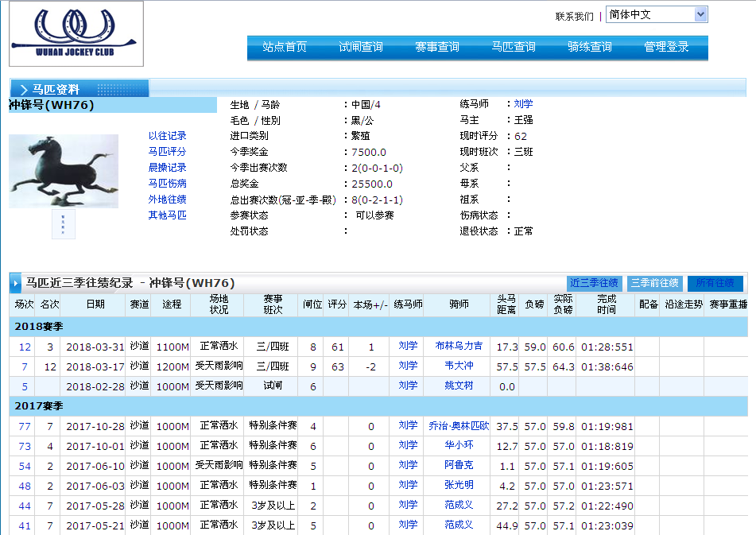Select the 所有往绩 tab
Viewport: 756px width, 535px height.
coord(715,283)
